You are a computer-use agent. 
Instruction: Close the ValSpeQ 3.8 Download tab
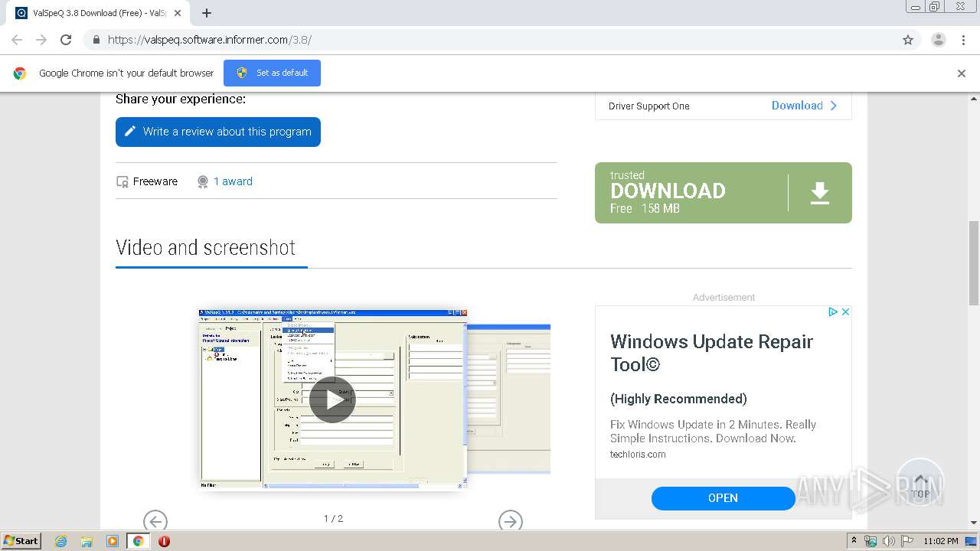178,13
